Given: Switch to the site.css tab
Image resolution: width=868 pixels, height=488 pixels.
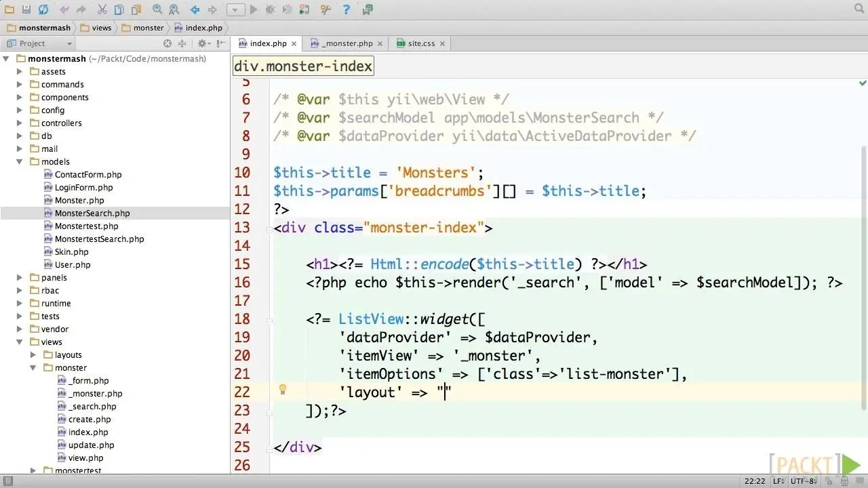Looking at the screenshot, I should click(420, 43).
